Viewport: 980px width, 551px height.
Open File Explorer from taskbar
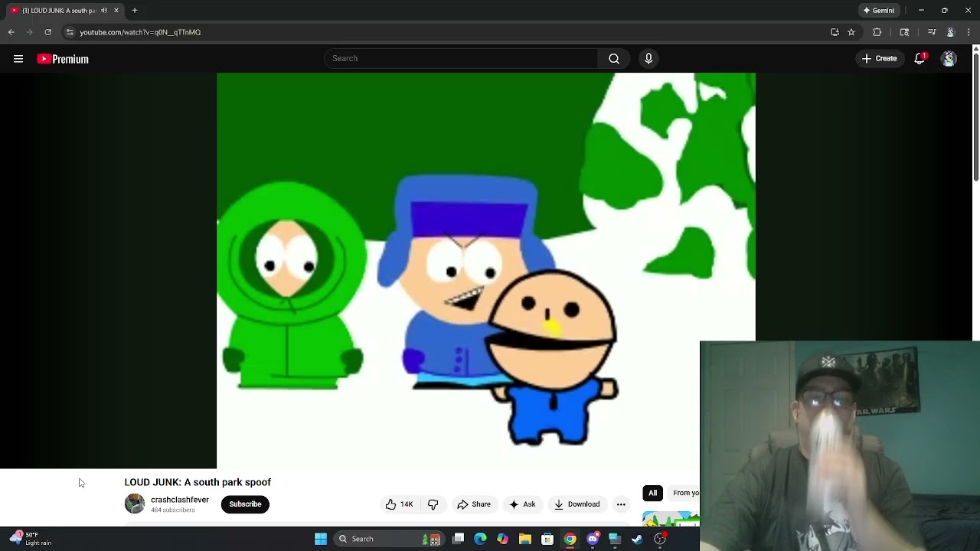coord(525,539)
